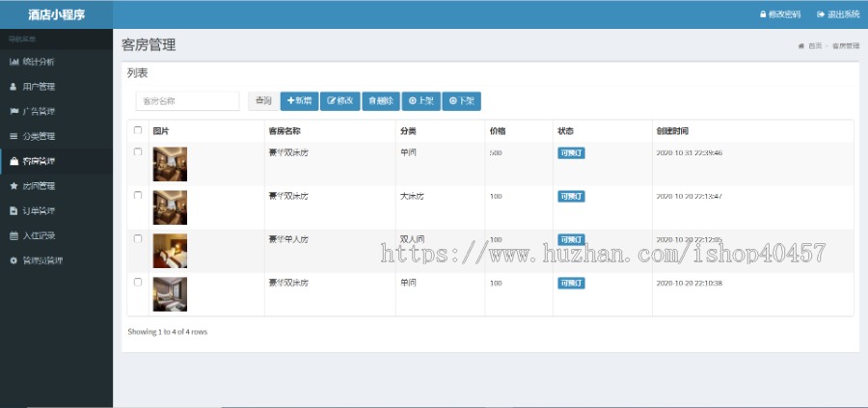Open 修改密码 with the lock icon
868x408 pixels.
(x=780, y=14)
